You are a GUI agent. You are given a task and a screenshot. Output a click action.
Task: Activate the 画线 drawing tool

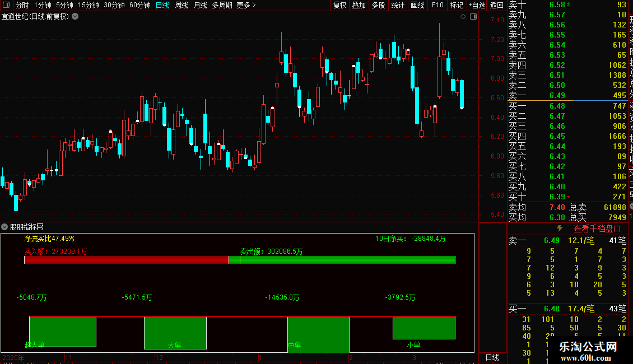417,5
